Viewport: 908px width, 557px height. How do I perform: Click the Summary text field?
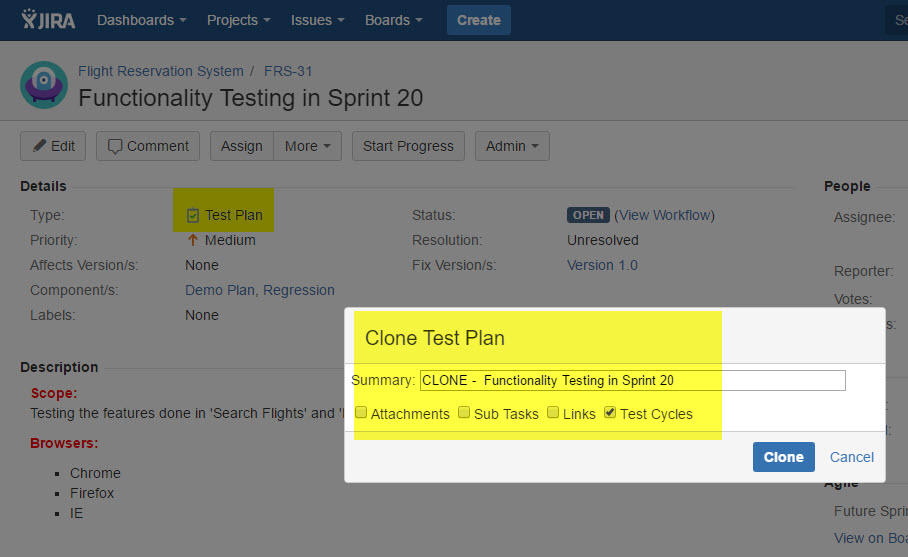632,380
